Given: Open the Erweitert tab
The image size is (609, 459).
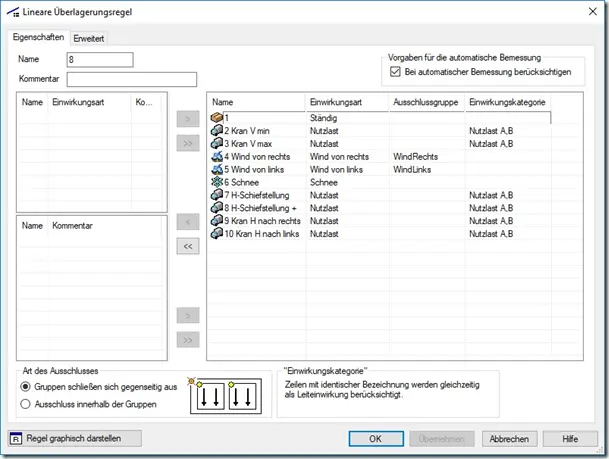Looking at the screenshot, I should 89,38.
